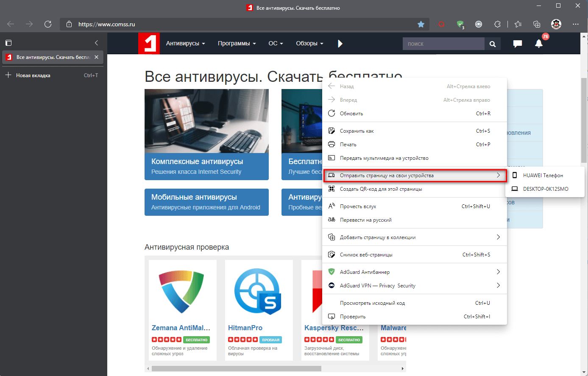Open the AdGuard VPN extension icon in toolbar
Image resolution: width=588 pixels, height=376 pixels.
(479, 24)
